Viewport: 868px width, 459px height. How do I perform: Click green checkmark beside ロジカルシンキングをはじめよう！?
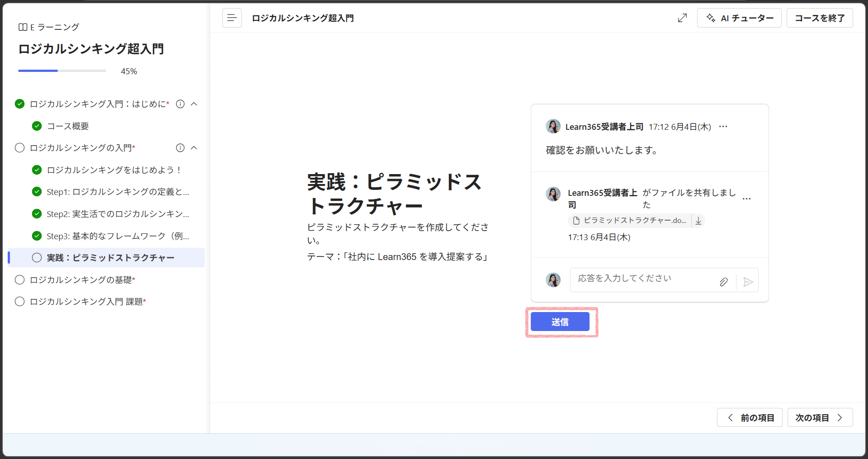point(37,170)
